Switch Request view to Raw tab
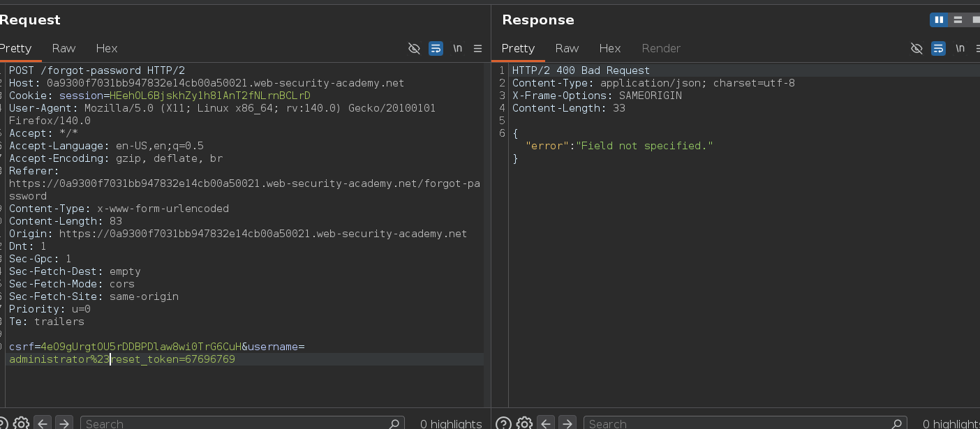The image size is (980, 429). (64, 48)
